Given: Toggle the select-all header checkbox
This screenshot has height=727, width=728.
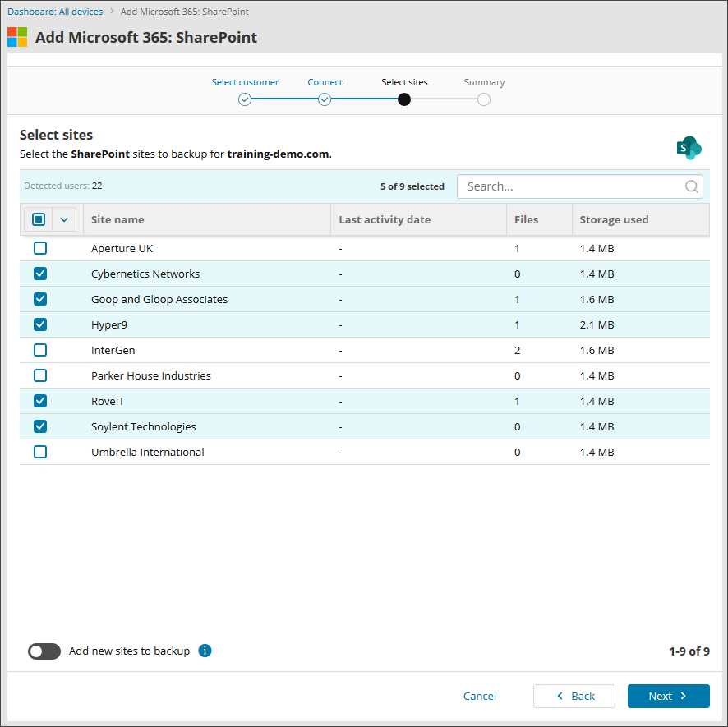Looking at the screenshot, I should (39, 219).
